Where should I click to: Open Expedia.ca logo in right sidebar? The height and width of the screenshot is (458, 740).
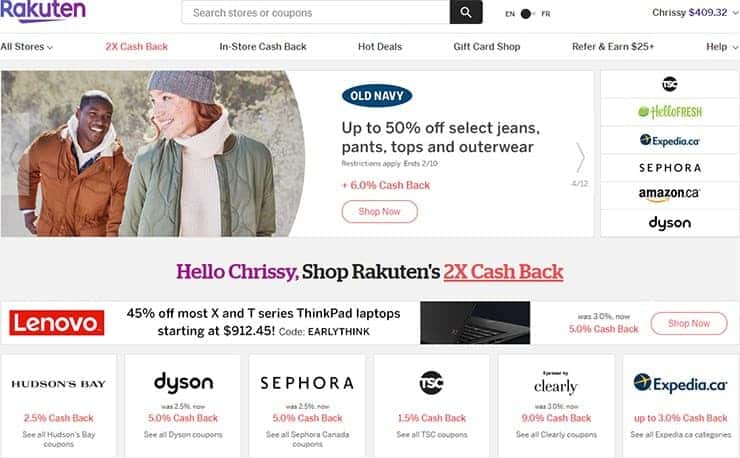pos(670,140)
